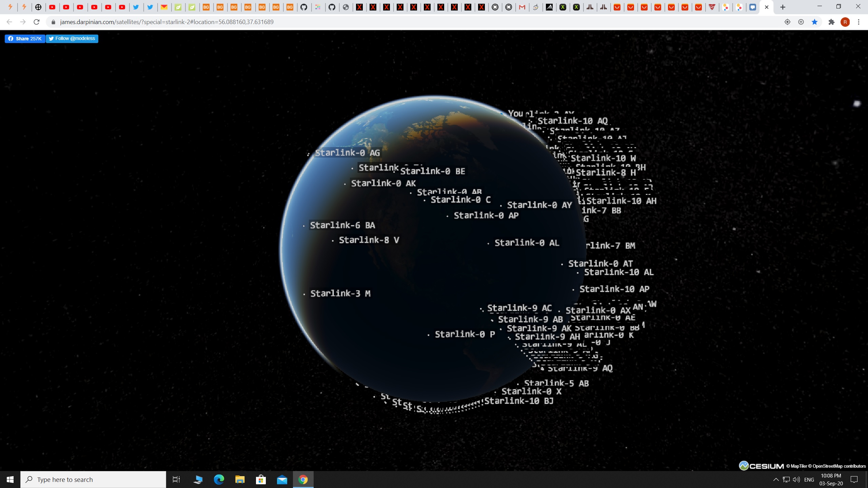Viewport: 868px width, 488px height.
Task: Select the Starlink-3 M satellite label
Action: pyautogui.click(x=340, y=293)
